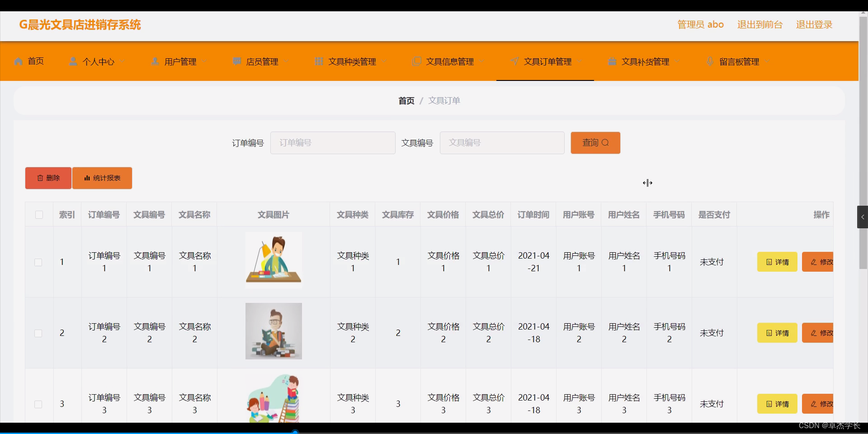The image size is (868, 434).
Task: Open 详情 for order row 3
Action: point(777,404)
